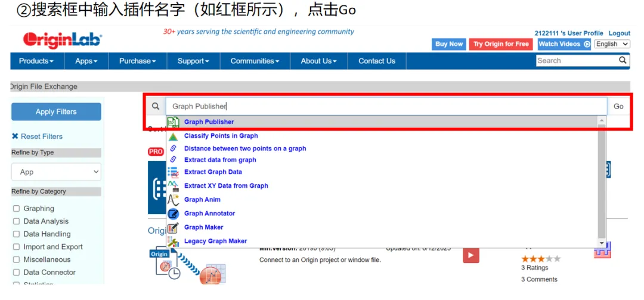This screenshot has height=300, width=644.
Task: Click the 3 Comments text
Action: point(539,280)
